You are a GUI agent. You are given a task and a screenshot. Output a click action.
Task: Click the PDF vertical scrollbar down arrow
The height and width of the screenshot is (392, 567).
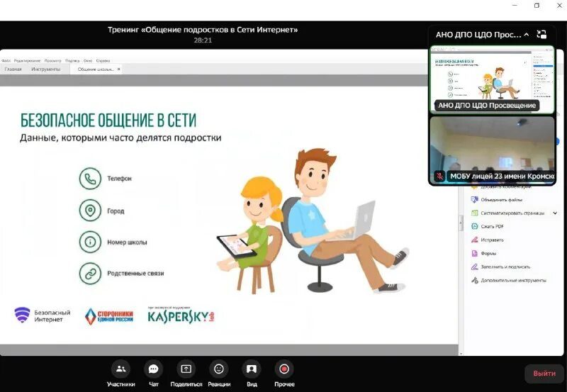(x=461, y=353)
